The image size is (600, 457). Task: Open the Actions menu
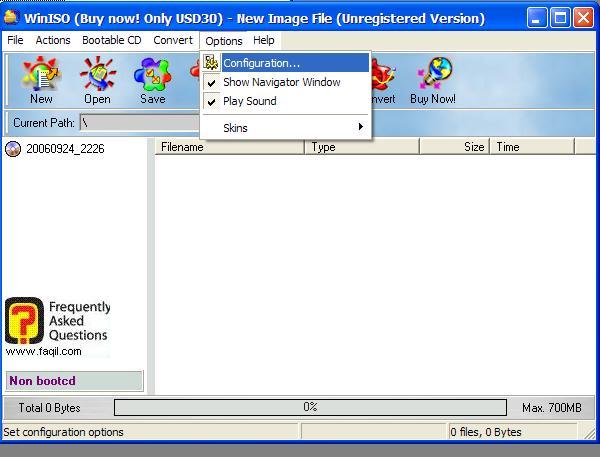tap(53, 40)
